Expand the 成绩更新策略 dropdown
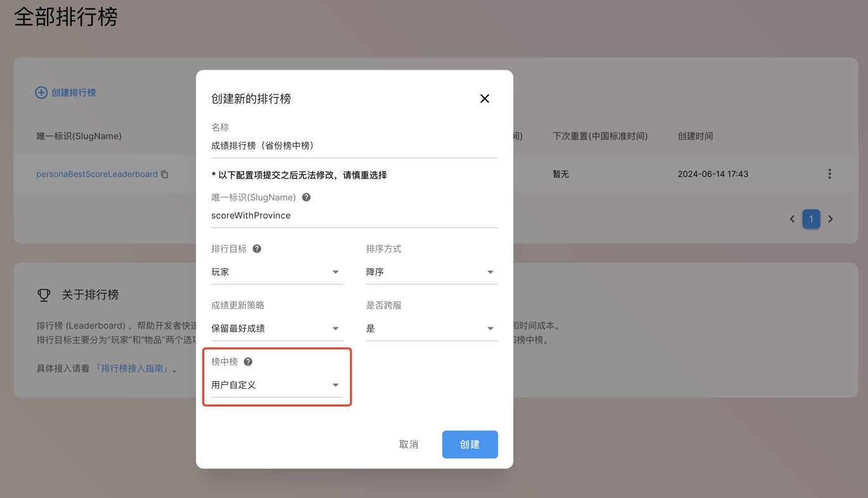This screenshot has width=868, height=498. tap(277, 329)
